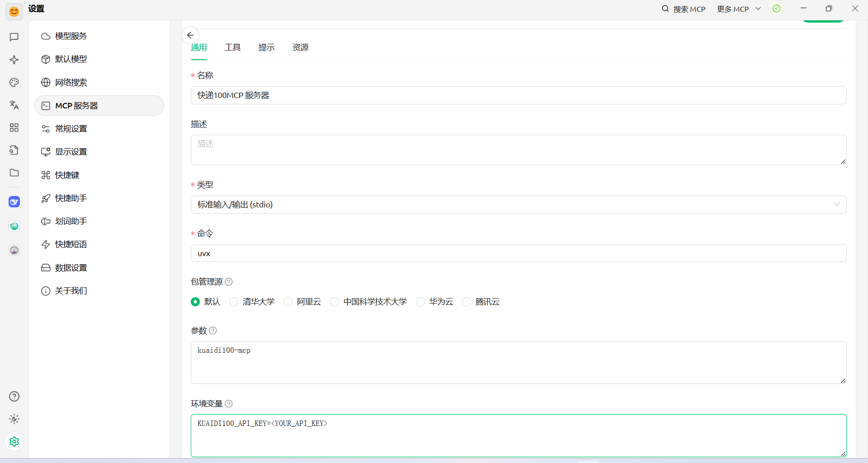Click resize handle of 参数 text area
This screenshot has height=463, width=868.
tap(843, 381)
